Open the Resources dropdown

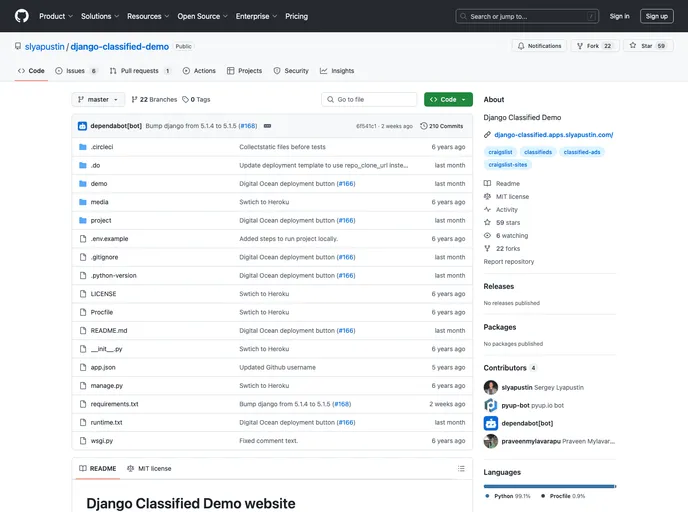148,16
